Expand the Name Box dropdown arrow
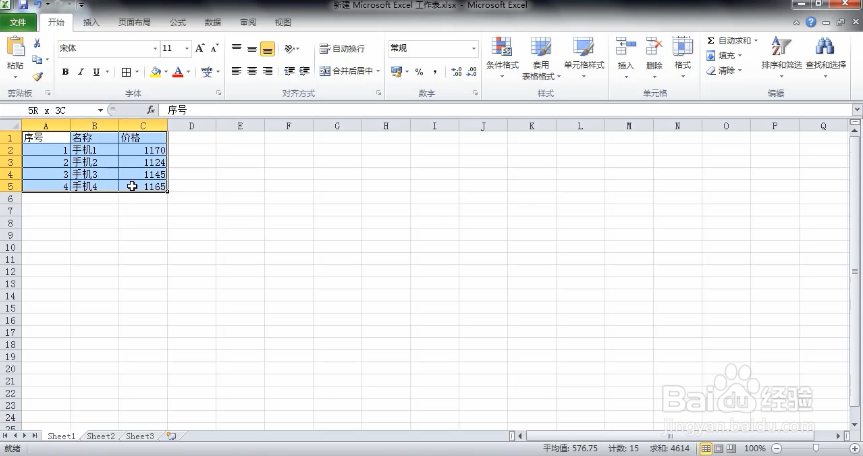863x456 pixels. click(100, 111)
